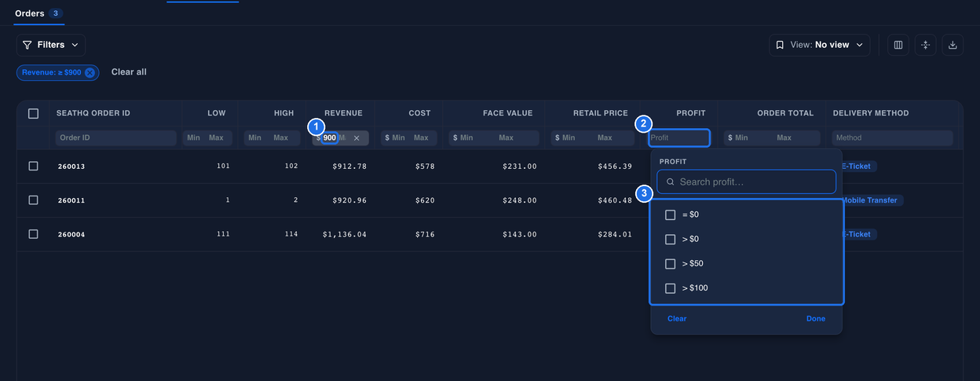Screen dimensions: 980x381
Task: Click the Order ID filter input
Action: pyautogui.click(x=115, y=138)
